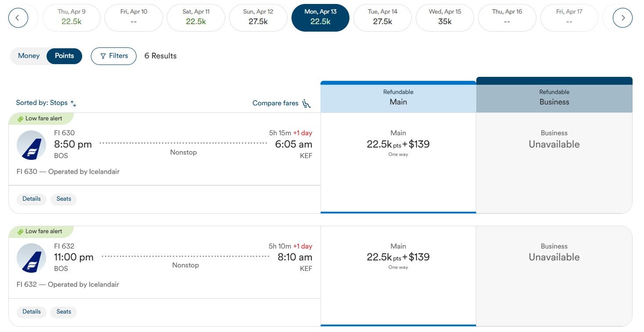644x332 pixels.
Task: Select the Sun, Apr 12 date tab
Action: click(x=258, y=18)
